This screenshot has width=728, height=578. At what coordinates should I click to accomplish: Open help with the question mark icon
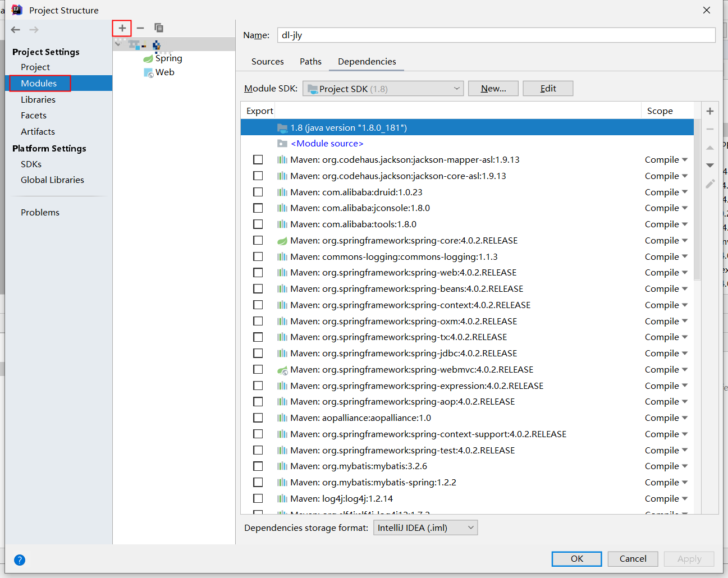(x=20, y=559)
